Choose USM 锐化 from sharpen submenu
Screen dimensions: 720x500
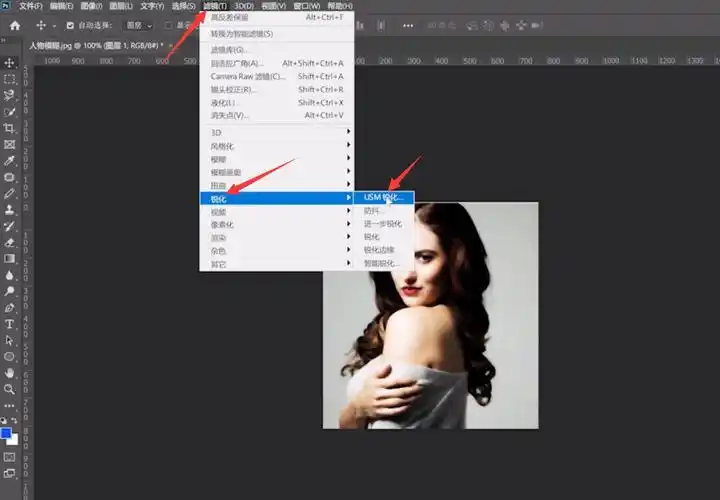(x=383, y=198)
